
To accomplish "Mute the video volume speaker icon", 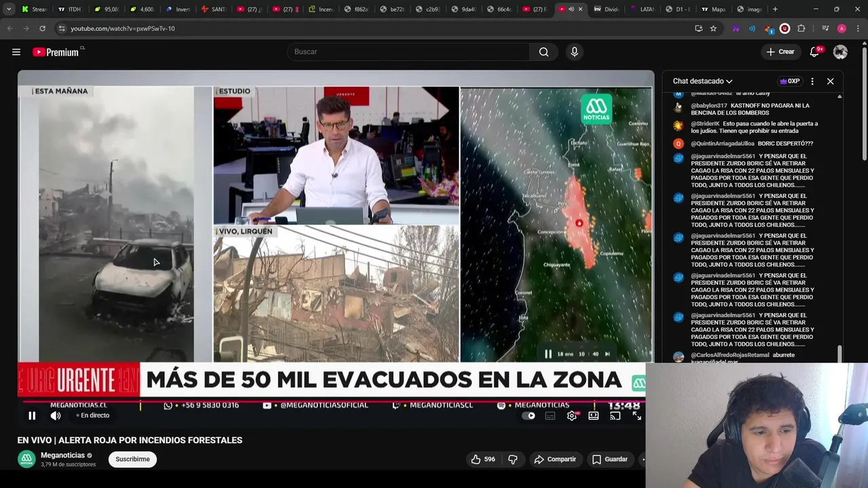I will (x=56, y=415).
